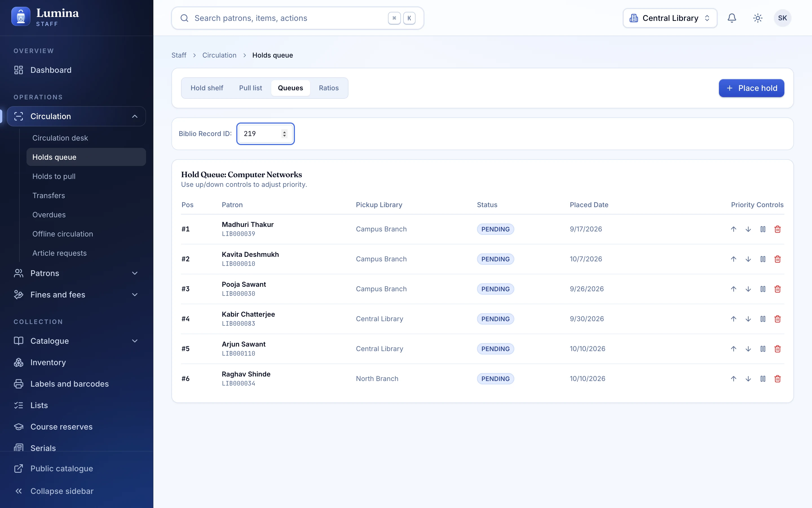Collapse the sidebar
Viewport: 812px width, 508px height.
tap(76, 491)
